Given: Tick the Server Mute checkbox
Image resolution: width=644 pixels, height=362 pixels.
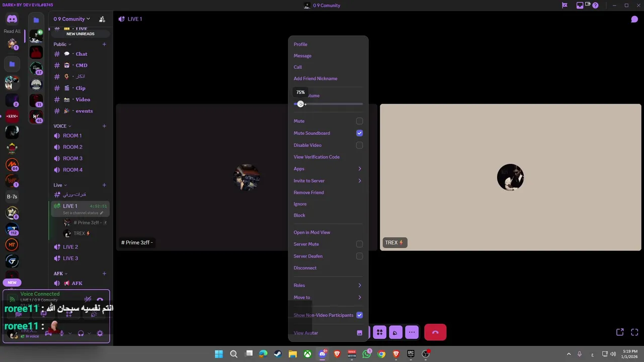Looking at the screenshot, I should coord(359,244).
